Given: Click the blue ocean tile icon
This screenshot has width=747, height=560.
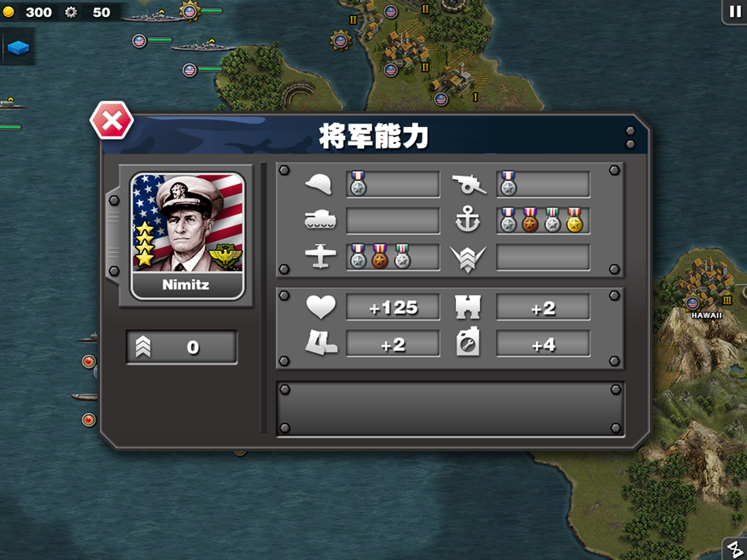Looking at the screenshot, I should click(18, 47).
